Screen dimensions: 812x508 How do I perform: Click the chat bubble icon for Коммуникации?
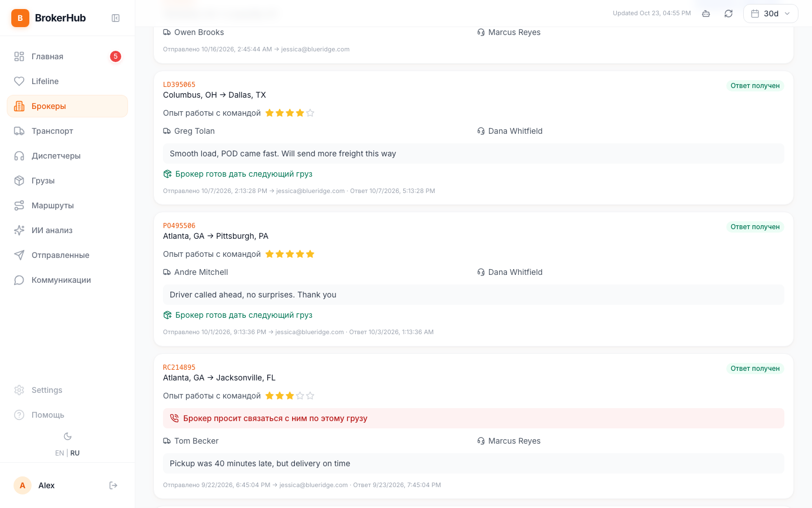(19, 280)
